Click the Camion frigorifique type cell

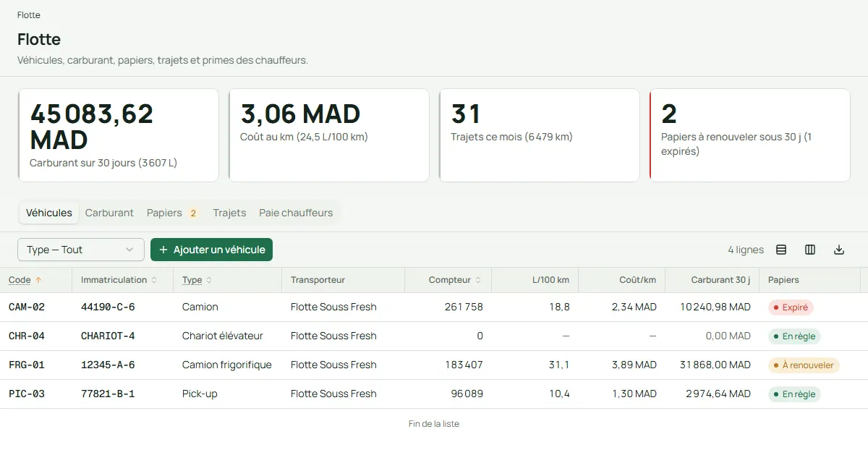click(227, 365)
